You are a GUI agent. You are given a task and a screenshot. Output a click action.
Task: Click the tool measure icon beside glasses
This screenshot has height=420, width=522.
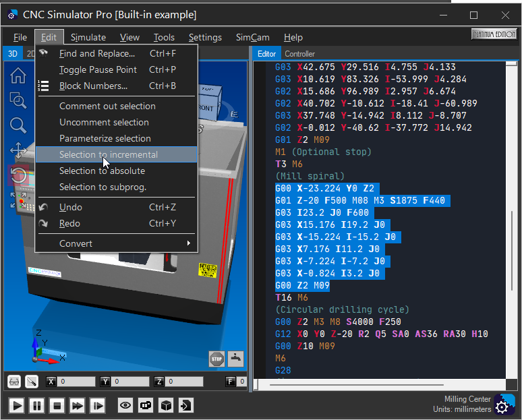(x=32, y=382)
